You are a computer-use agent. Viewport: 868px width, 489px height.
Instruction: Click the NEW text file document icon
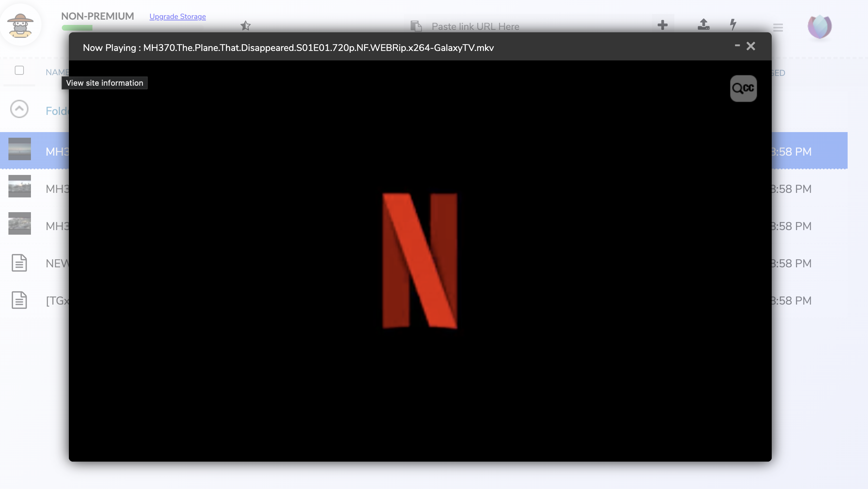(x=19, y=263)
